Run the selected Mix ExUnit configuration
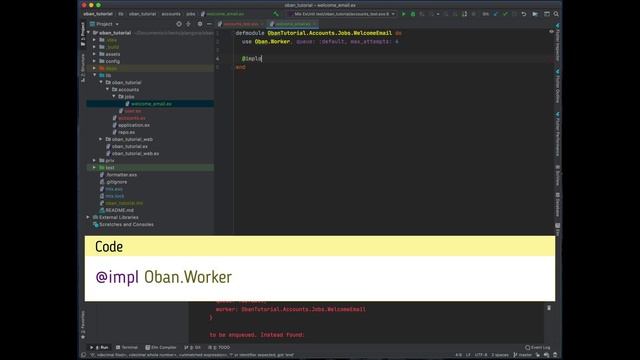Image resolution: width=640 pixels, height=360 pixels. [x=404, y=14]
